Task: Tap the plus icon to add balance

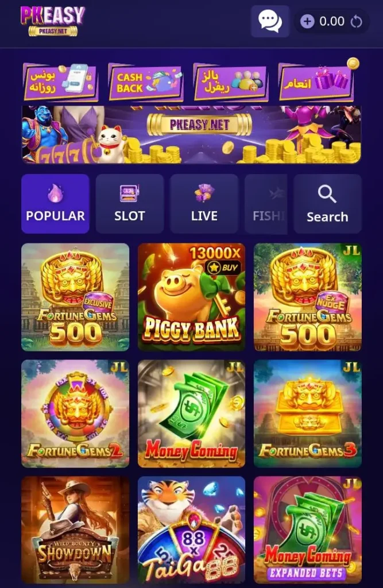Action: point(307,21)
